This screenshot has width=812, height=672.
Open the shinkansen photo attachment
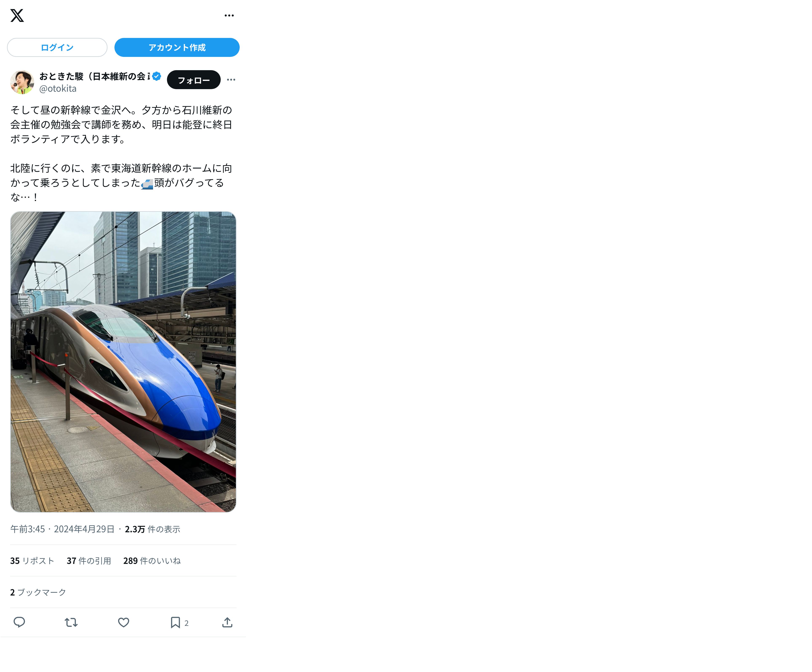pos(123,362)
